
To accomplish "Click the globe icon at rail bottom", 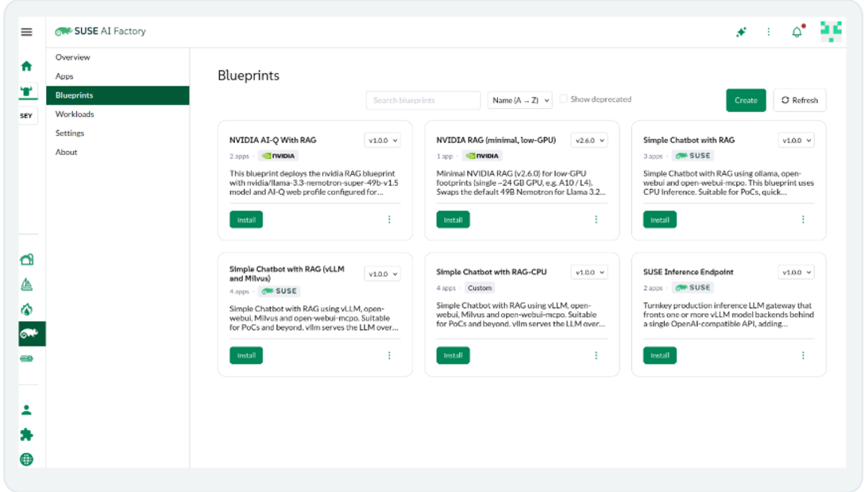I will 26,459.
